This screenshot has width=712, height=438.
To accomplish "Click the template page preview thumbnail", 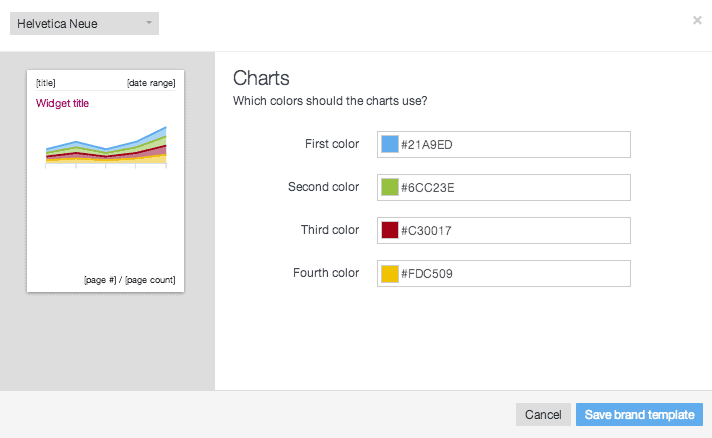I will 105,181.
